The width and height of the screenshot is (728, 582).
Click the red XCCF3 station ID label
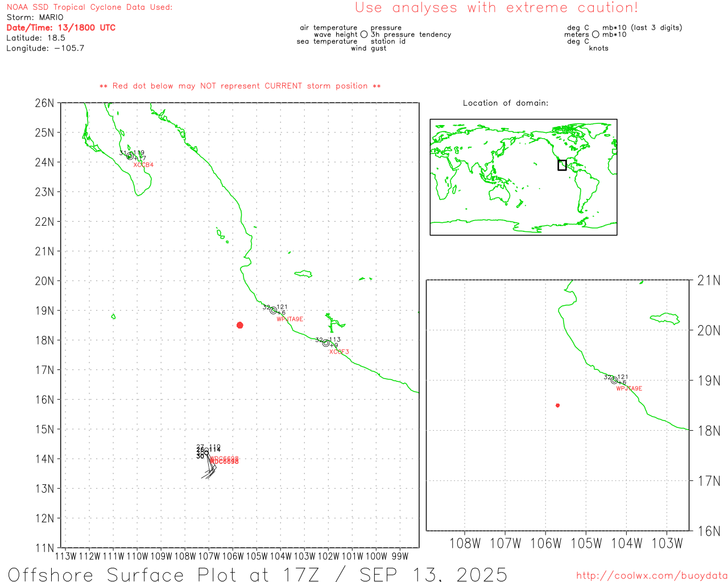[339, 352]
